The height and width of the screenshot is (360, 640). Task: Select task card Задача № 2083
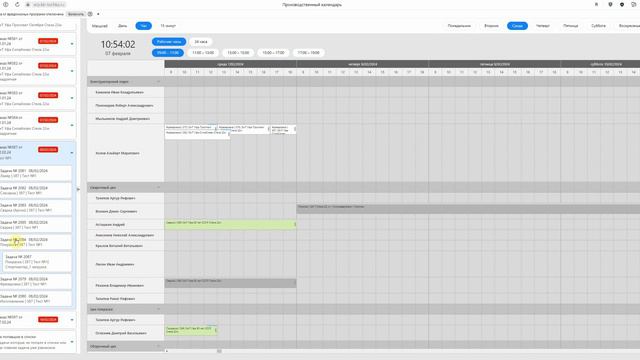tap(36, 207)
